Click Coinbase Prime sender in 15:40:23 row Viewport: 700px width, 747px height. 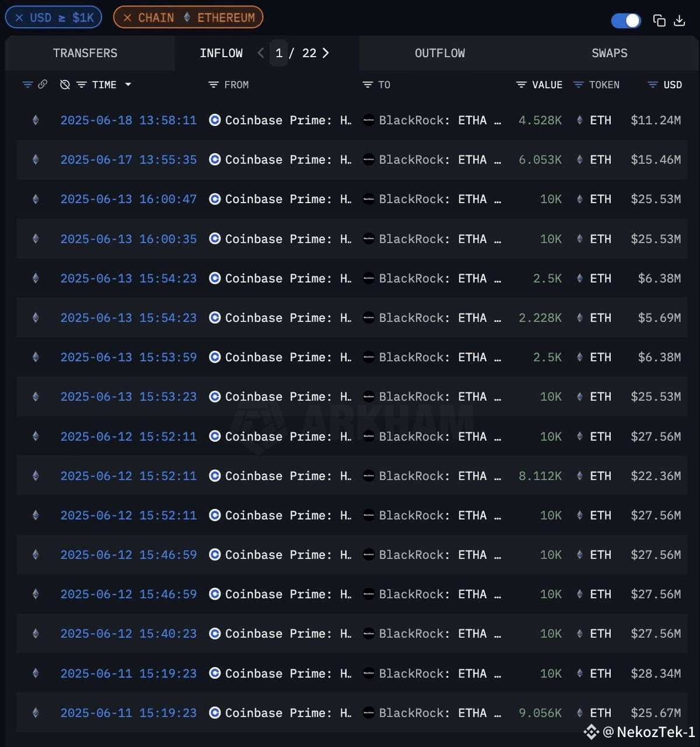pyautogui.click(x=281, y=634)
